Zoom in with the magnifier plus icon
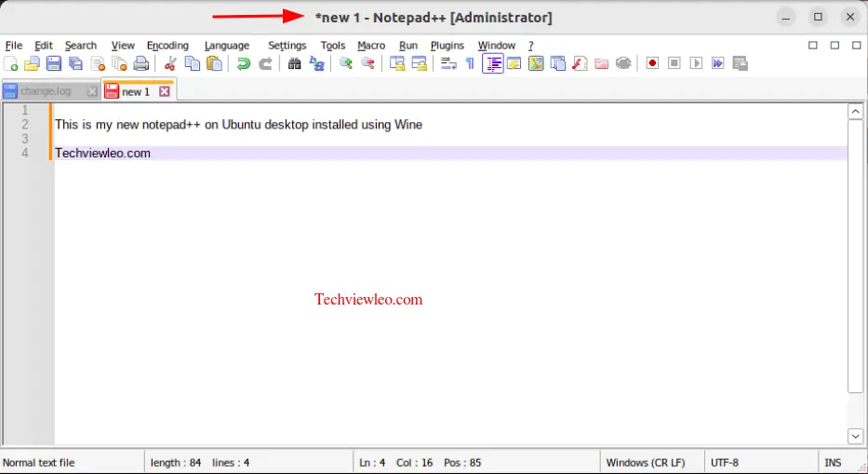The height and width of the screenshot is (474, 868). point(346,63)
